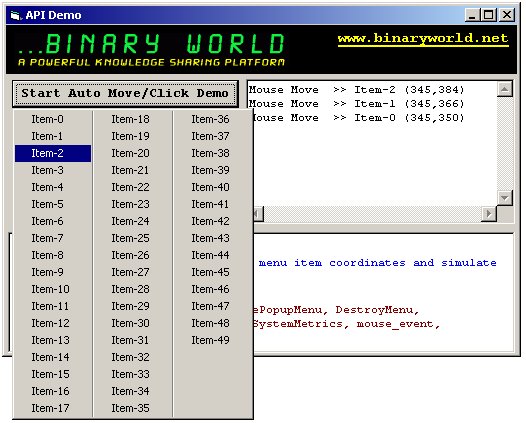Screen dimensions: 526x423
Task: Click Item-7 in the popup menu
Action: (53, 238)
